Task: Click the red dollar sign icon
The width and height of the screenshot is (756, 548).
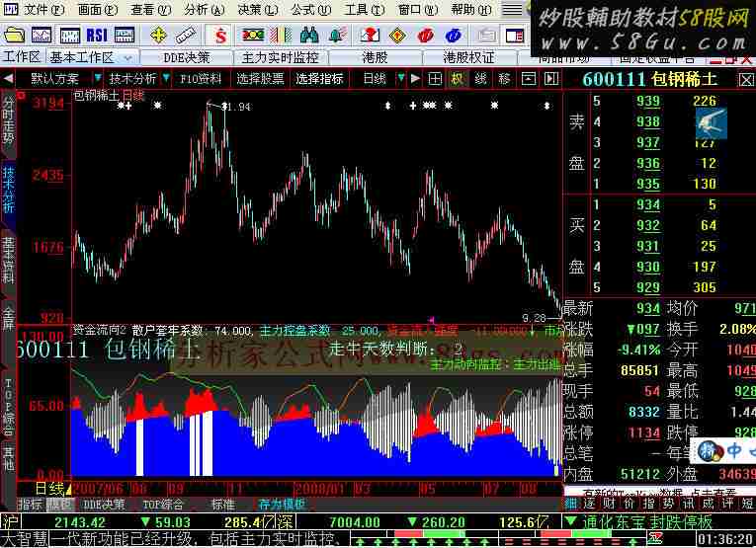Action: [220, 36]
